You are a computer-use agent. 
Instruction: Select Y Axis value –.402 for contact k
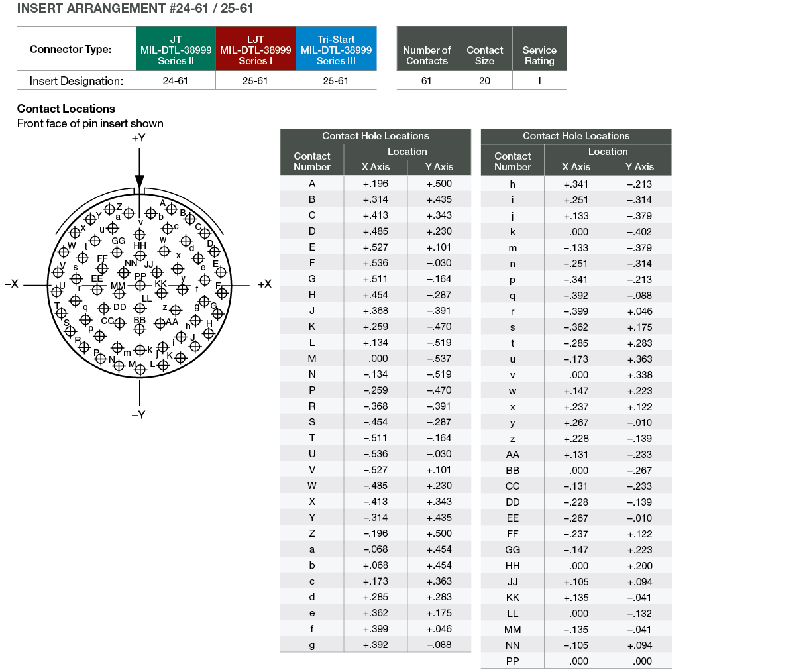point(639,232)
